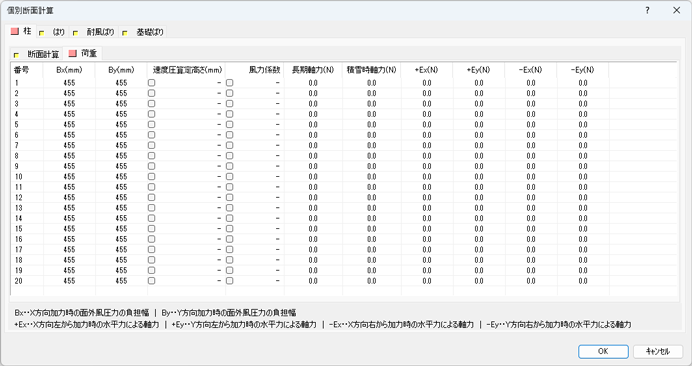Click the 長期軸力(N) column header
692x366 pixels.
pyautogui.click(x=313, y=70)
